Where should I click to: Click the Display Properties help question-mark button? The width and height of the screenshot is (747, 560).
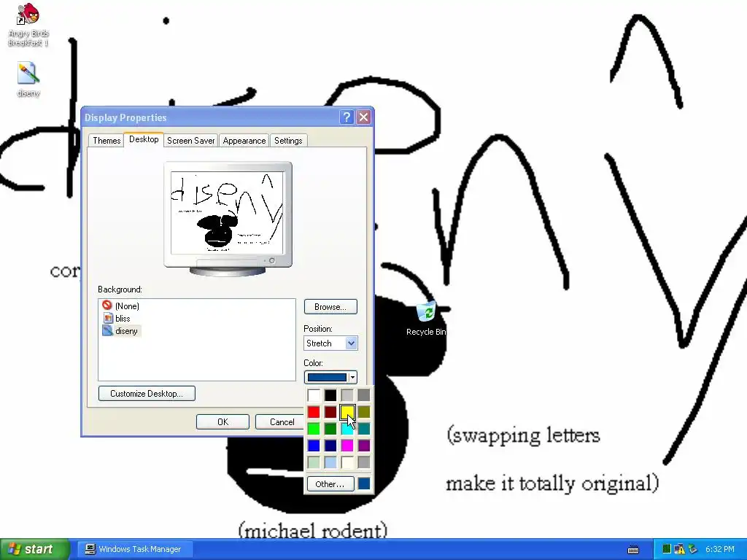[347, 117]
